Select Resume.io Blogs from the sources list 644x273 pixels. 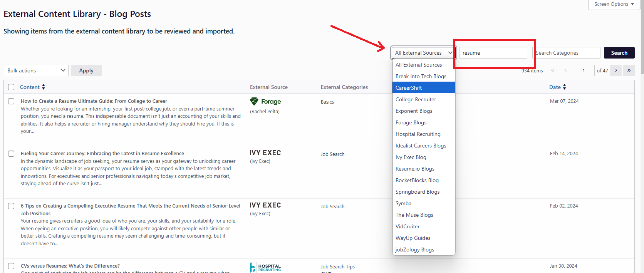point(415,169)
